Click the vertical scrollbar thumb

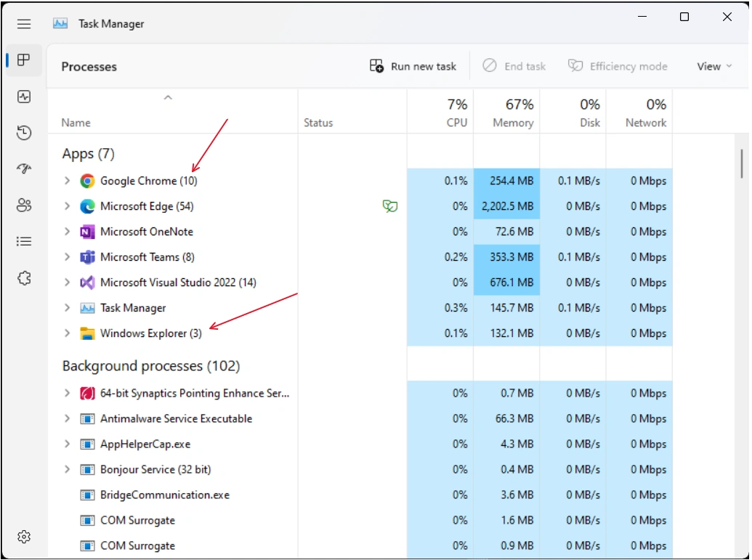tap(741, 163)
